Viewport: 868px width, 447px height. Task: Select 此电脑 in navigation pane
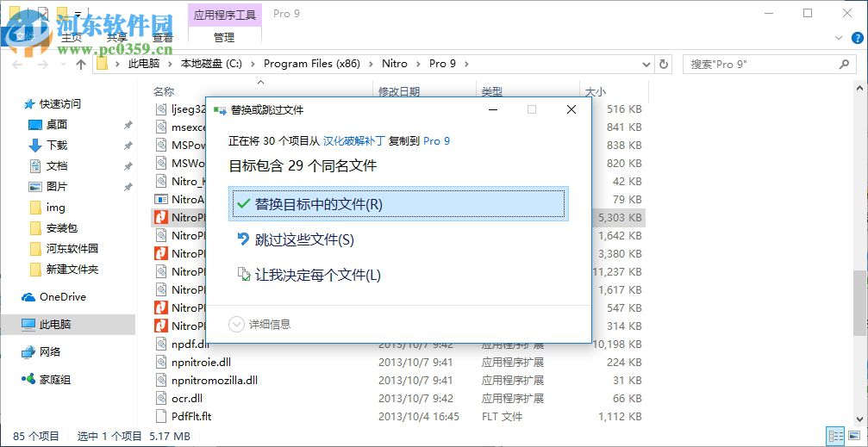point(67,324)
